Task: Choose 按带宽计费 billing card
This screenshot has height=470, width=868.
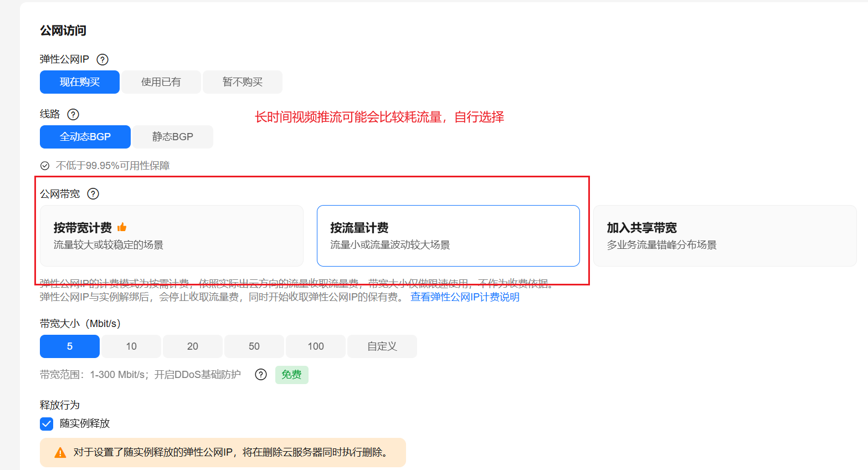Action: click(172, 236)
